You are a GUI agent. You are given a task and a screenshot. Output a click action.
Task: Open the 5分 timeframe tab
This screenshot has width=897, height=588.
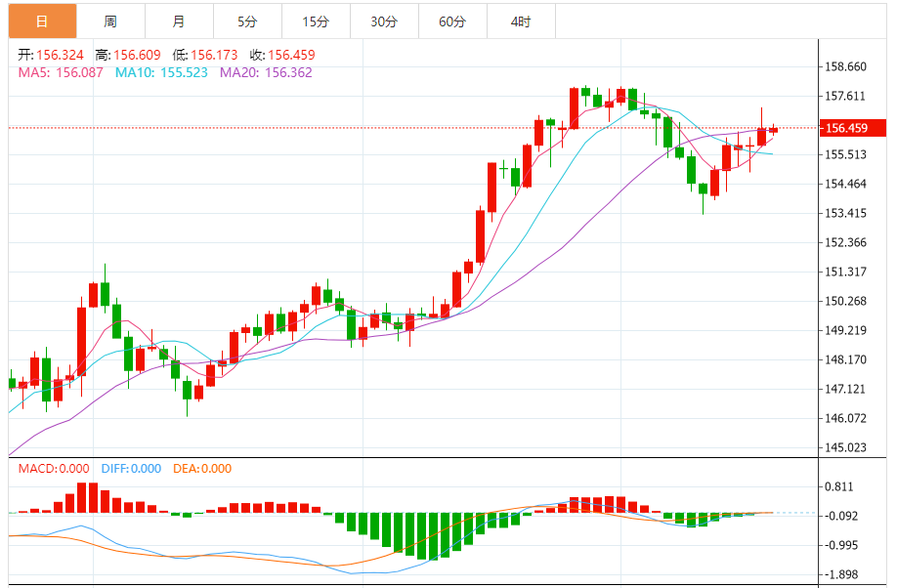[x=247, y=21]
